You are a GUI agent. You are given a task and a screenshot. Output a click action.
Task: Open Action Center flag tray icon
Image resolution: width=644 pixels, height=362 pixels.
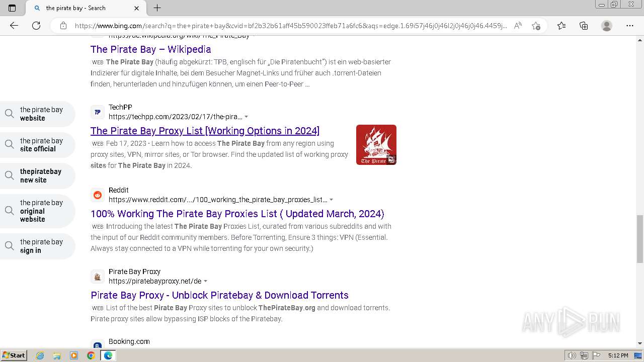pos(596,355)
